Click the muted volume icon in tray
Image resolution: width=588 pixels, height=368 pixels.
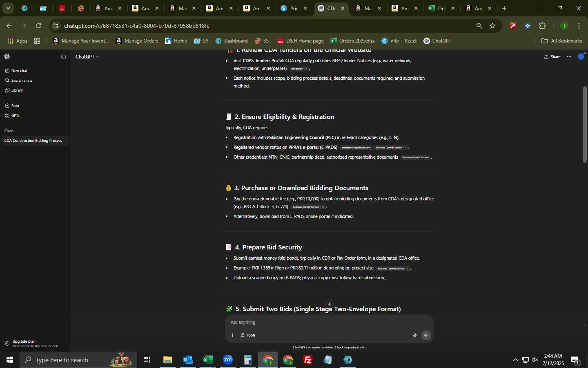[x=535, y=360]
